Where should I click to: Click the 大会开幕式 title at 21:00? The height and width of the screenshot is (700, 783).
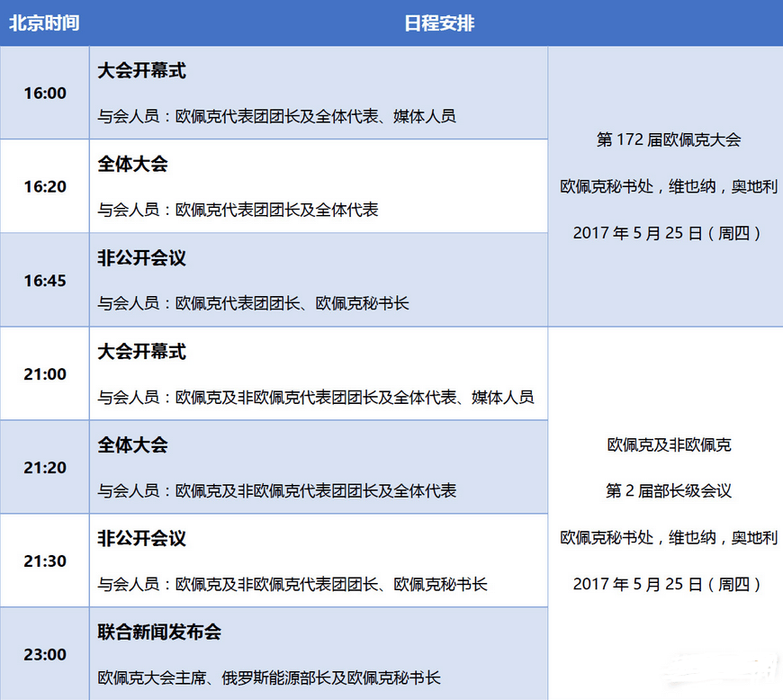[x=142, y=351]
